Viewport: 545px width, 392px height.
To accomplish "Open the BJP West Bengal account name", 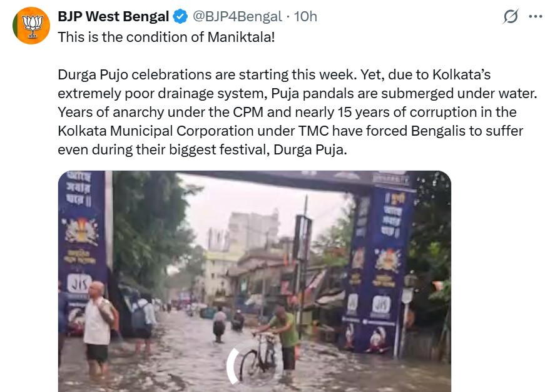I will click(x=113, y=17).
